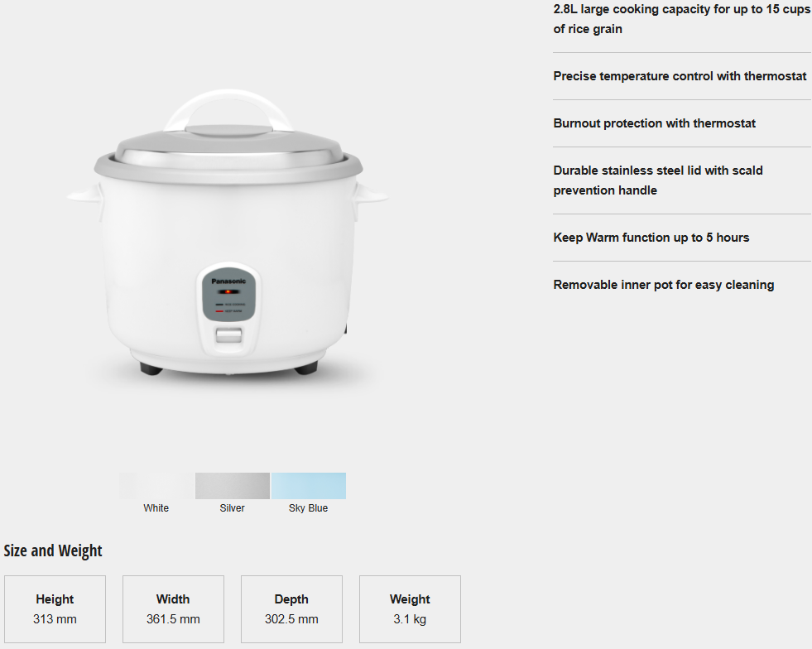The width and height of the screenshot is (812, 649).
Task: Click the Silver color label
Action: tap(232, 508)
